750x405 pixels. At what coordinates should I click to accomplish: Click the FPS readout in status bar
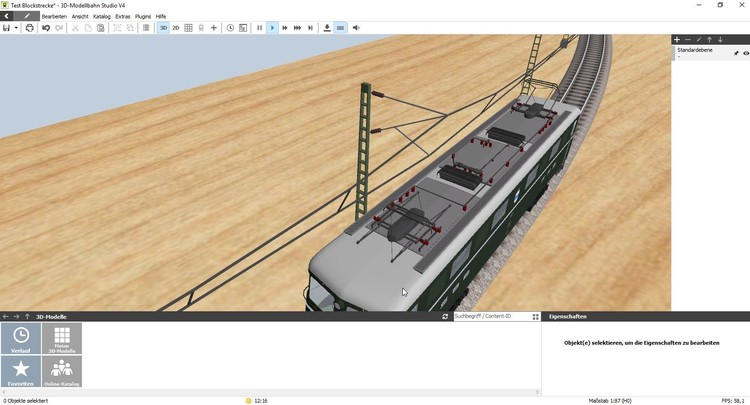tap(733, 401)
